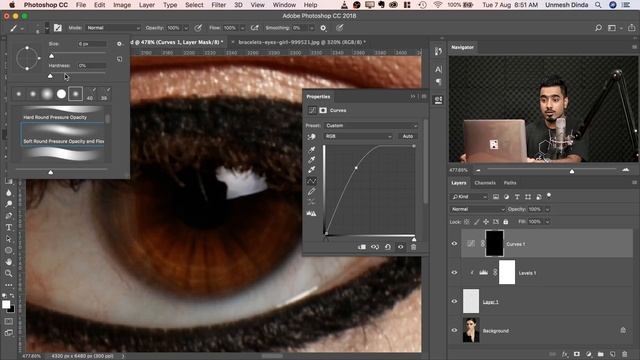Reset Curves to adjustment defaults
Viewport: 640px width, 360px height.
[388, 247]
